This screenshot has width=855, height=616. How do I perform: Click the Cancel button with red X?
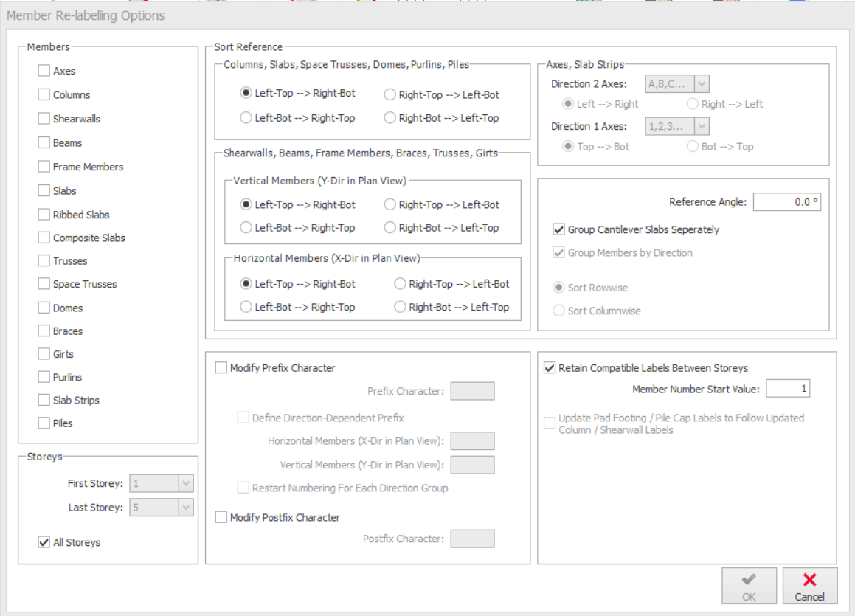pos(809,586)
